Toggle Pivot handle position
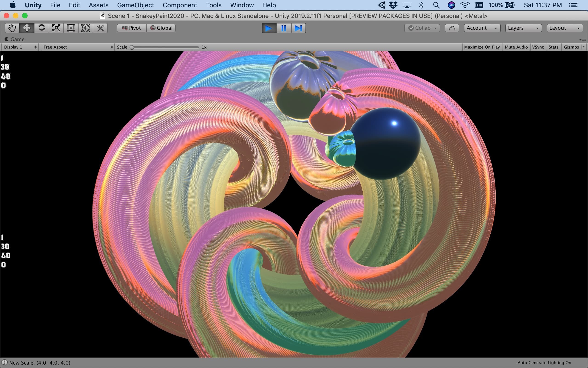This screenshot has height=368, width=588. [x=131, y=28]
